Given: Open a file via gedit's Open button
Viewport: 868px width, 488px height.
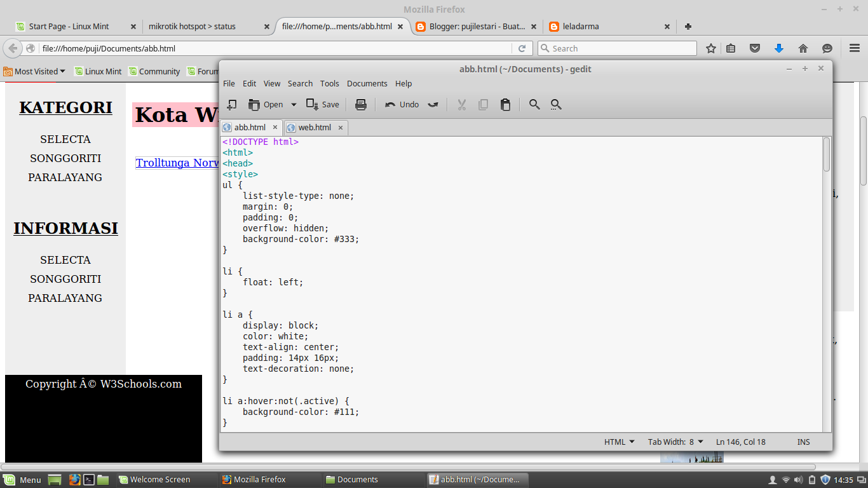Looking at the screenshot, I should tap(266, 104).
